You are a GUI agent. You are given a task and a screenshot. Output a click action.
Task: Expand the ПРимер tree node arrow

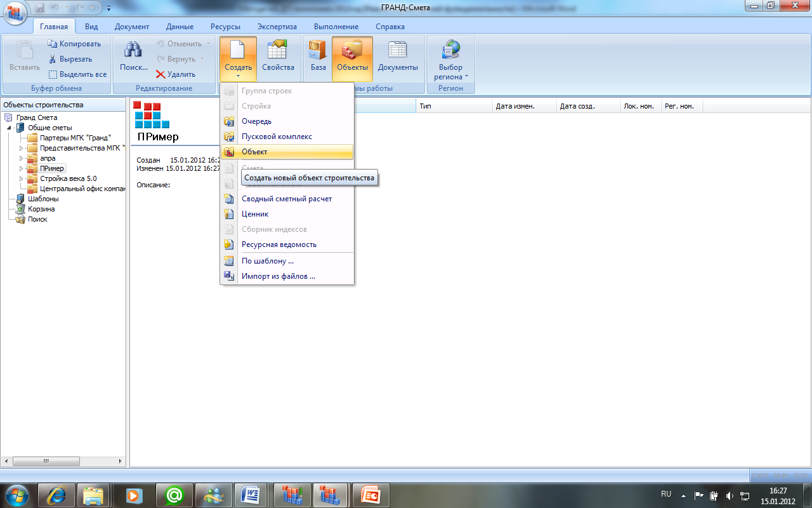[21, 168]
